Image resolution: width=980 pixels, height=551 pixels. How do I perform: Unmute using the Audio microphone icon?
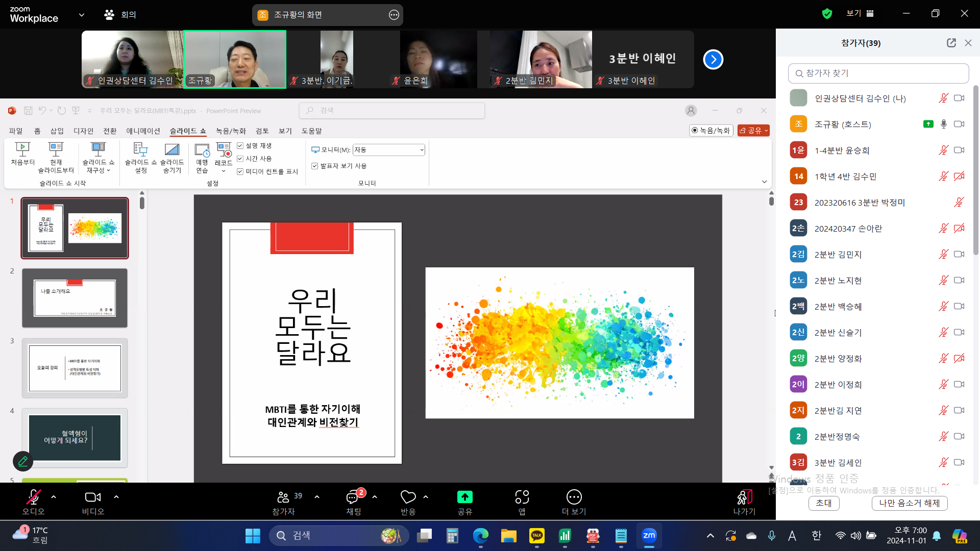(33, 497)
